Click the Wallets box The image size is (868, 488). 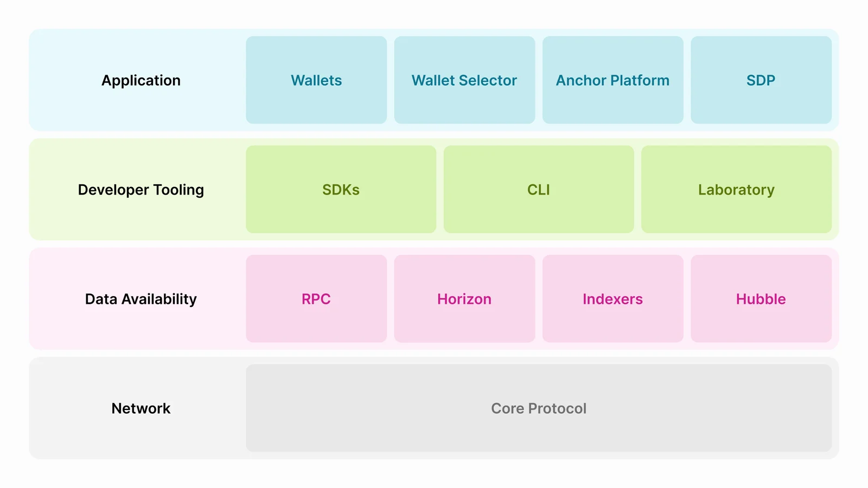(316, 80)
